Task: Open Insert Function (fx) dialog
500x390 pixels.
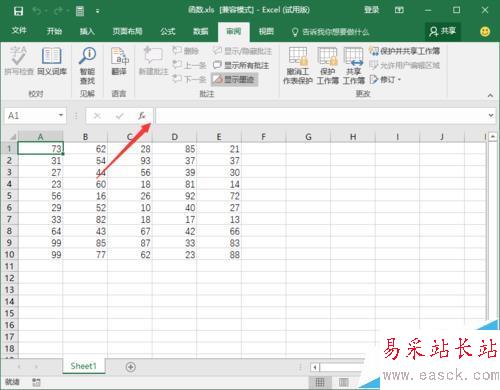Action: [x=142, y=116]
